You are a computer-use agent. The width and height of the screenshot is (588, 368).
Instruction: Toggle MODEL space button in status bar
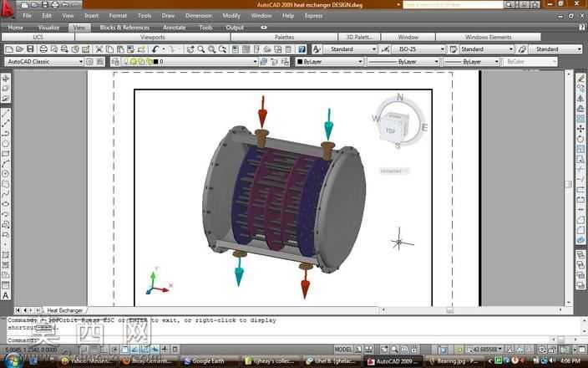(x=342, y=350)
